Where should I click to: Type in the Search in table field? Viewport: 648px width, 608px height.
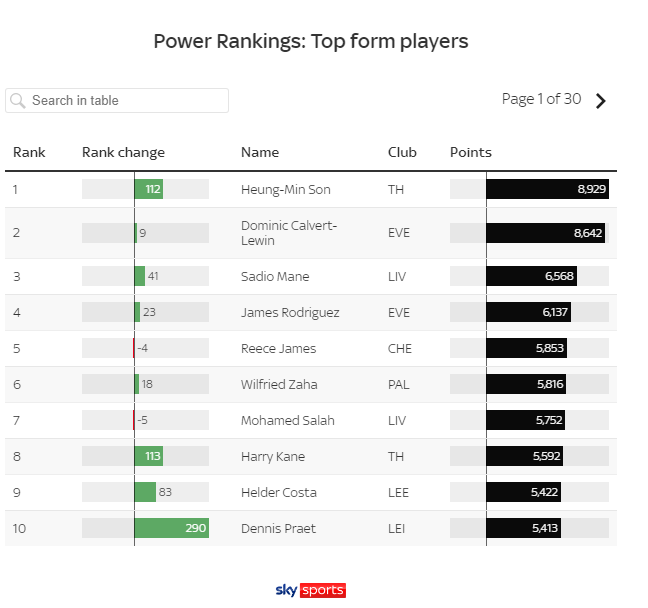coord(125,100)
